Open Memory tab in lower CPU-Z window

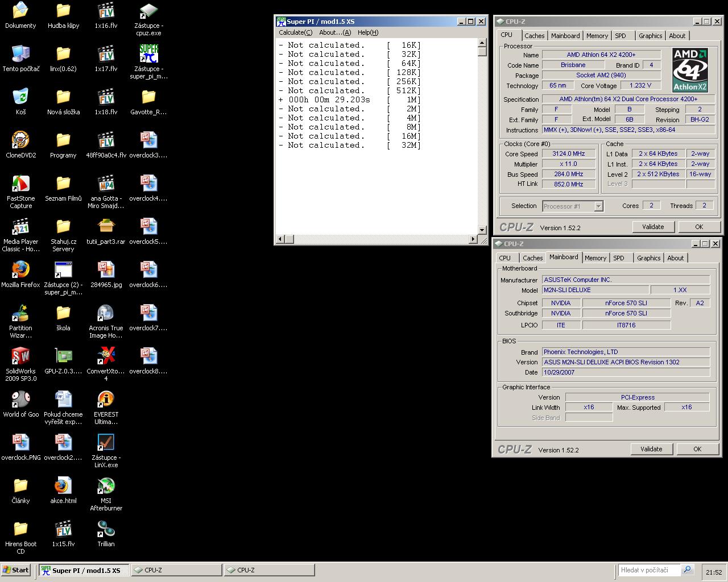595,258
